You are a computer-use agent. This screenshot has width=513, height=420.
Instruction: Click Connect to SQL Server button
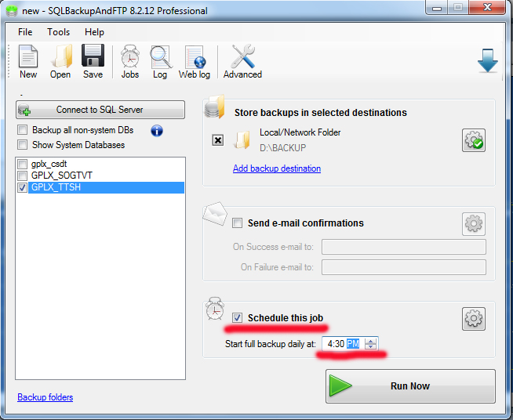pos(100,110)
